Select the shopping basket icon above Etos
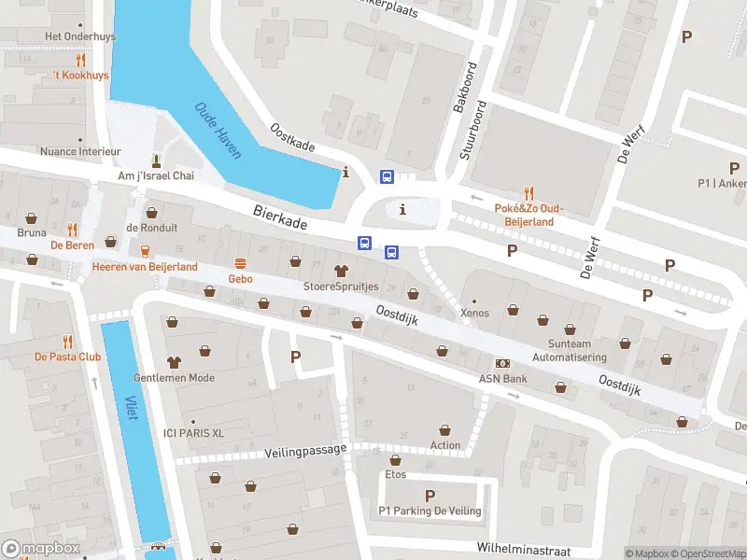 coord(395,460)
